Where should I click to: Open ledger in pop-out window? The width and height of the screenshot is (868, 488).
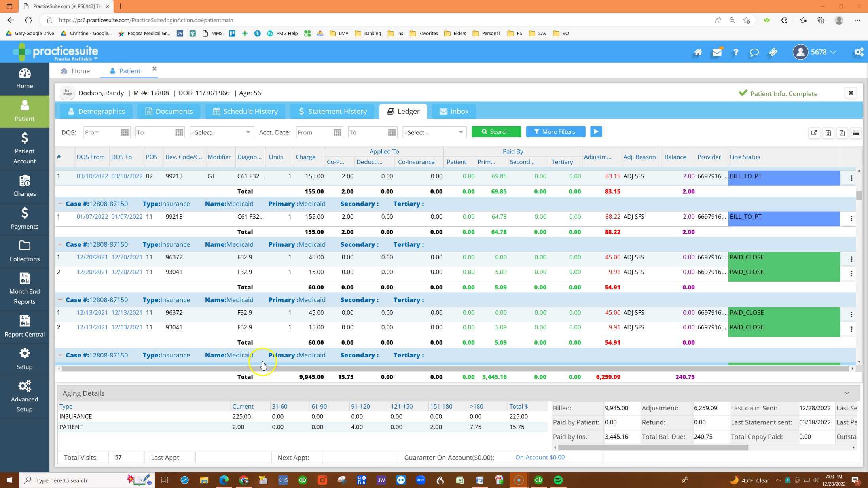[814, 133]
